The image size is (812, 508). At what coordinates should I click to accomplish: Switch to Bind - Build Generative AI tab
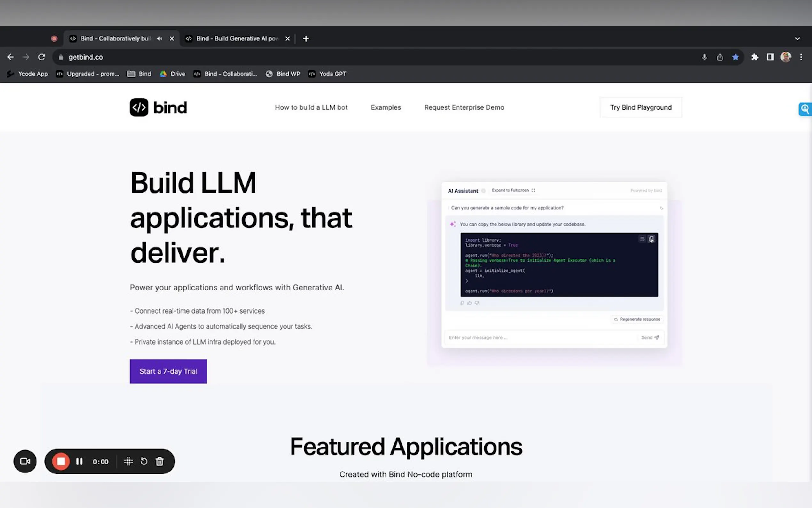[237, 39]
